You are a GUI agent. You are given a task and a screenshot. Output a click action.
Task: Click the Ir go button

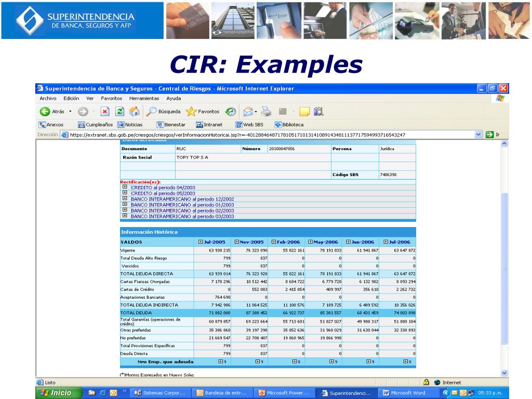493,135
